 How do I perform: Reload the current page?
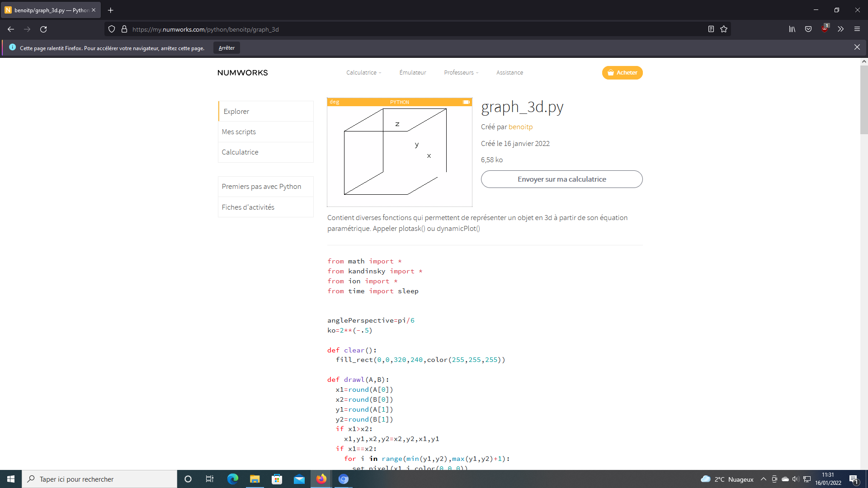43,29
